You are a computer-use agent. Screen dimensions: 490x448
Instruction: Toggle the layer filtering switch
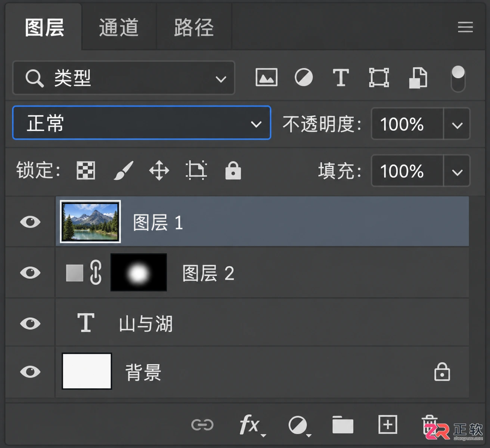point(458,78)
